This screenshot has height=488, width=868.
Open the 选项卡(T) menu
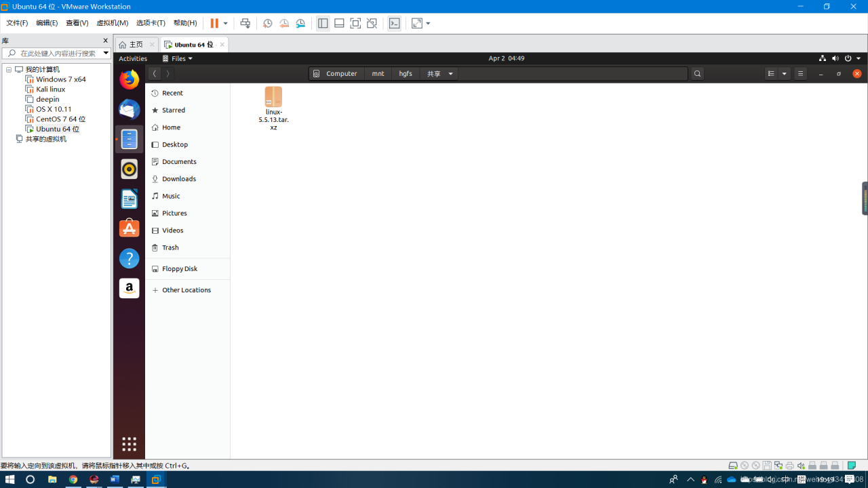click(151, 23)
